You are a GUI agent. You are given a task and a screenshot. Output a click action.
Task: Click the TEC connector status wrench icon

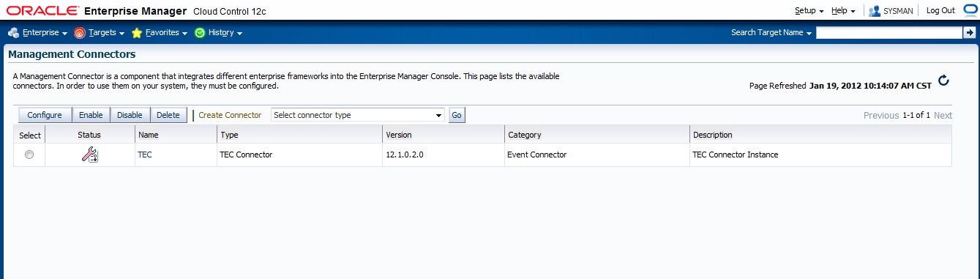click(x=89, y=155)
